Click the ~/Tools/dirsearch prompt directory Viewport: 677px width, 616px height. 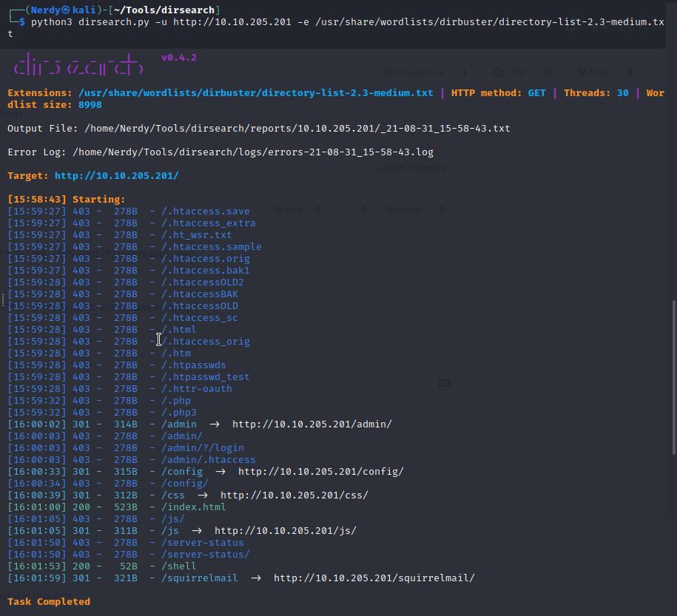164,10
